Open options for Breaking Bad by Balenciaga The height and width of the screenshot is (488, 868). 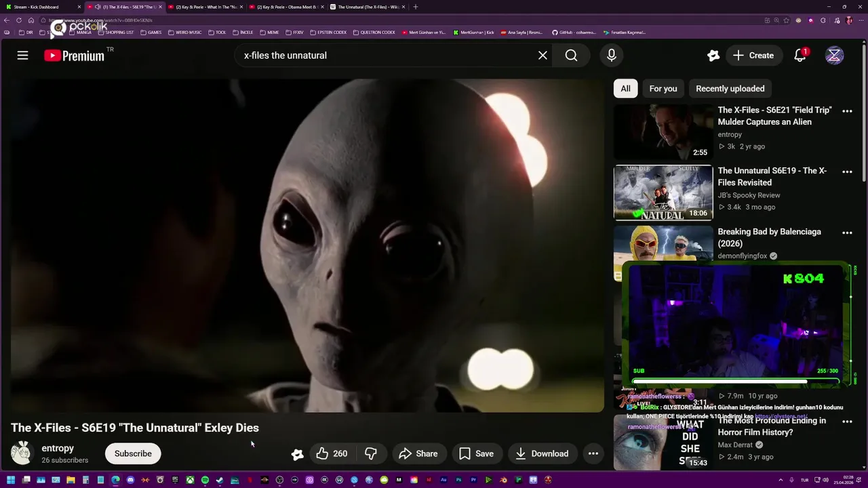coord(847,232)
